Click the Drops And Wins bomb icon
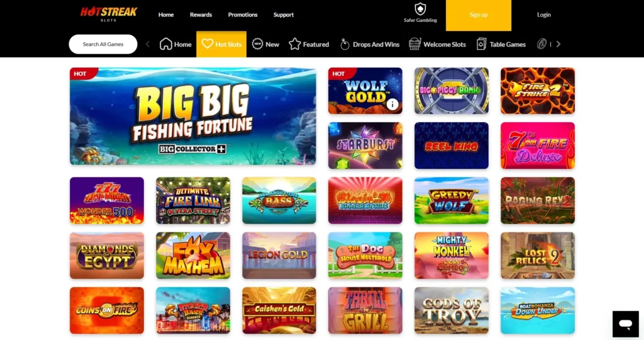 pos(345,44)
